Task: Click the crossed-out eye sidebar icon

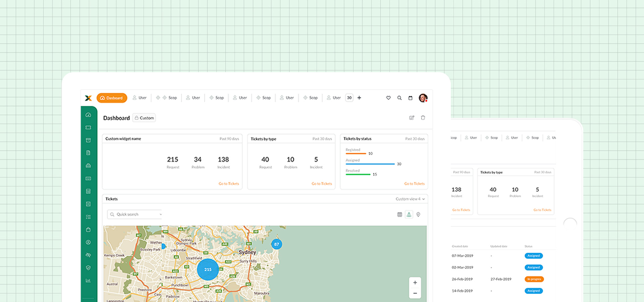Action: 88,255
